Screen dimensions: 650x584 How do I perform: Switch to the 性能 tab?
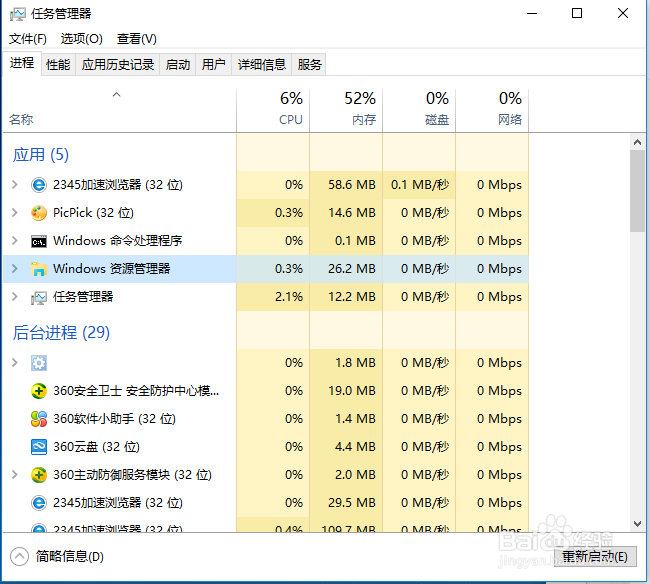[x=58, y=65]
